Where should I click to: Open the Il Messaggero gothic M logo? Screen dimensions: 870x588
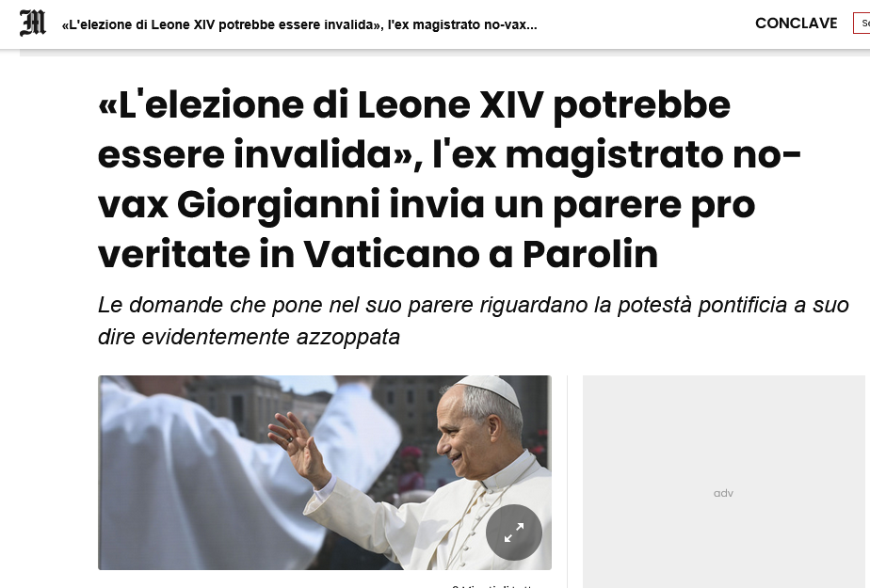tap(33, 24)
